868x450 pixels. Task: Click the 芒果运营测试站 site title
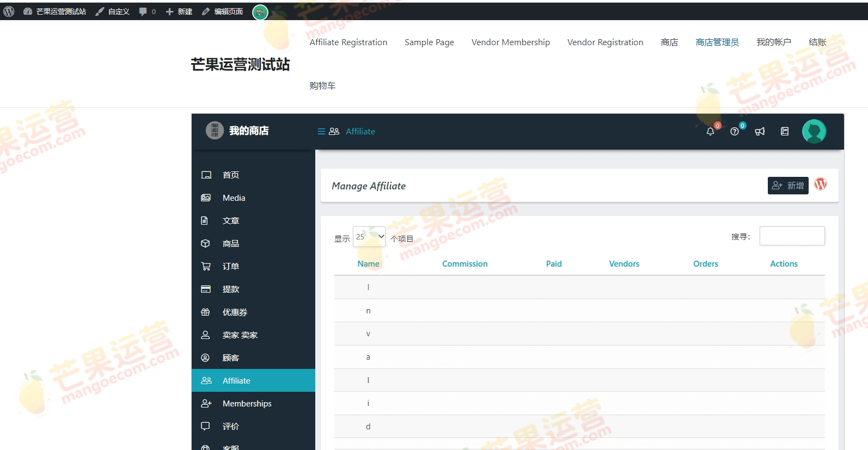point(240,64)
